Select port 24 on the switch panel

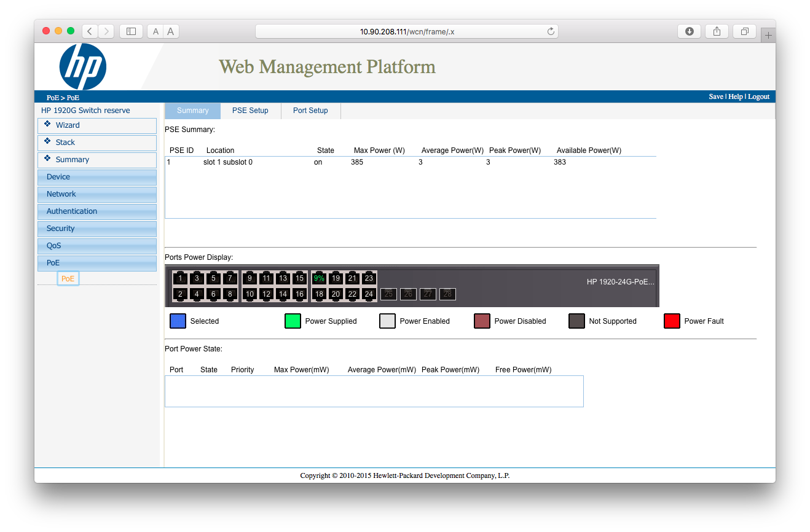[369, 294]
